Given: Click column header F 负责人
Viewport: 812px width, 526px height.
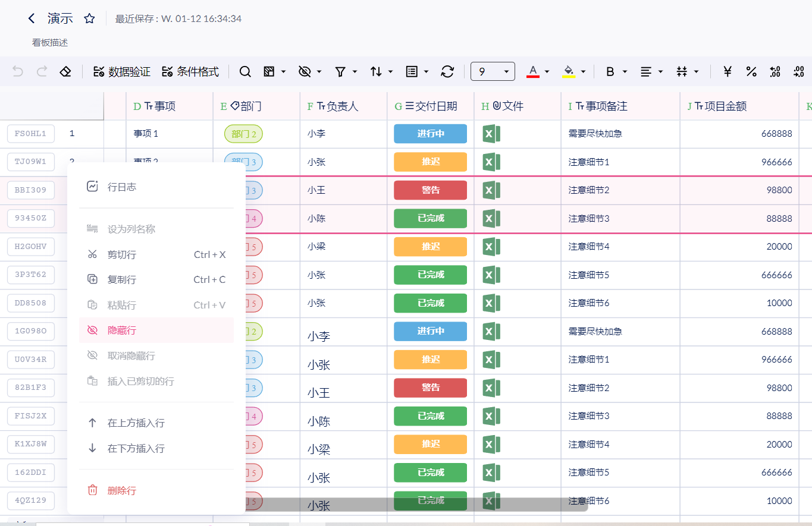Looking at the screenshot, I should coord(343,106).
